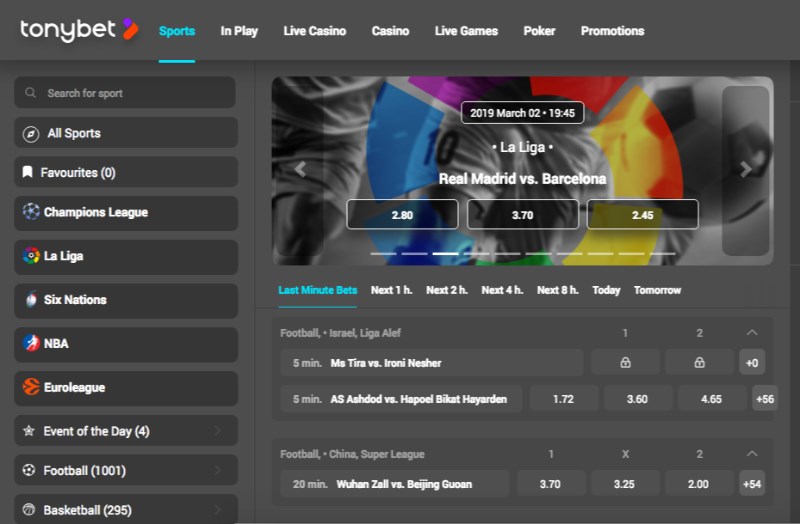Jump to last carousel slide indicator
Screen dimensions: 800x524
point(662,253)
